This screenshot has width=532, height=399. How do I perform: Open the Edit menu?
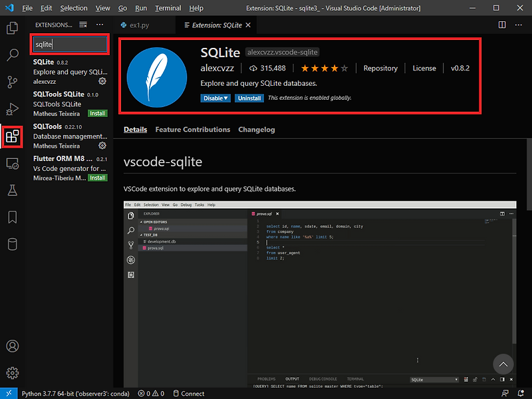click(46, 8)
